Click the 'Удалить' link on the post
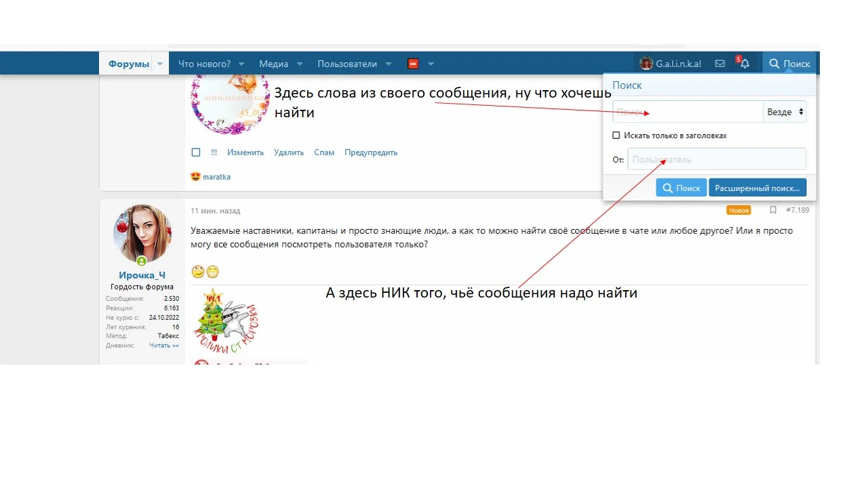This screenshot has width=868, height=488. [x=289, y=152]
